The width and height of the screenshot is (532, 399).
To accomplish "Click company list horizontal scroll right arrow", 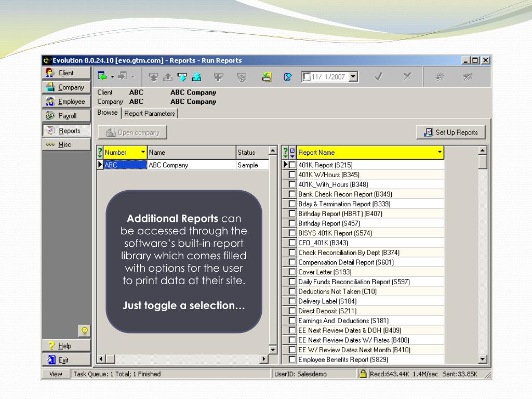I will point(264,358).
